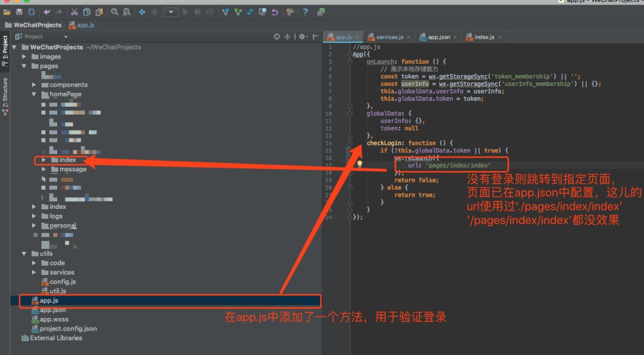Click the Redo arrow in toolbar

coord(59,13)
